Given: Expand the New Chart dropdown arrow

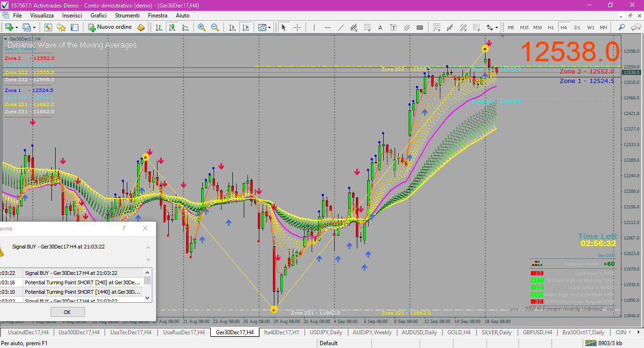Looking at the screenshot, I should (16, 27).
